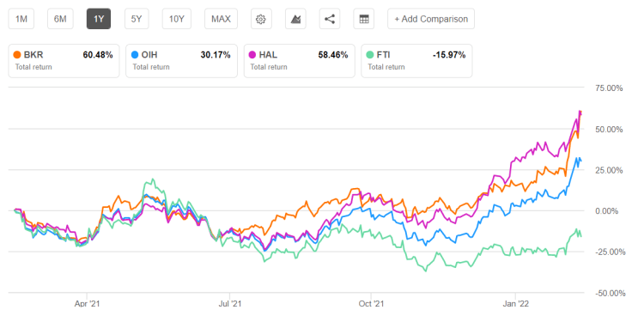
Task: Click the blue OIH color dot
Action: click(x=135, y=55)
